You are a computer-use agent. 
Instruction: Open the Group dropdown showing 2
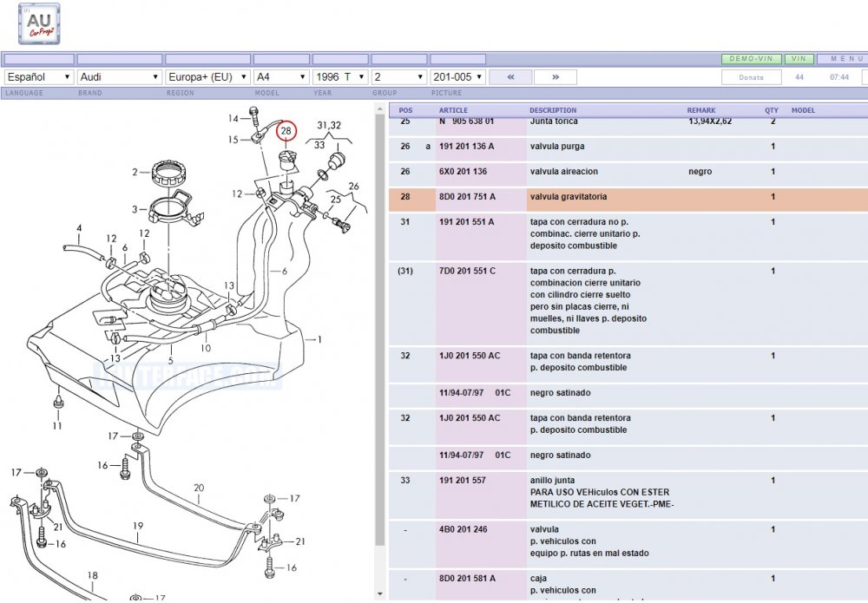coord(398,77)
